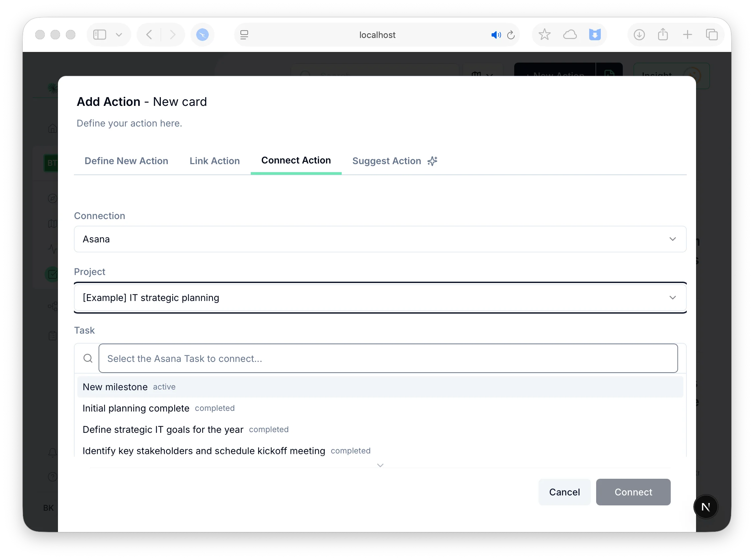754x560 pixels.
Task: Click the home icon in dimmed sidebar
Action: pyautogui.click(x=53, y=129)
